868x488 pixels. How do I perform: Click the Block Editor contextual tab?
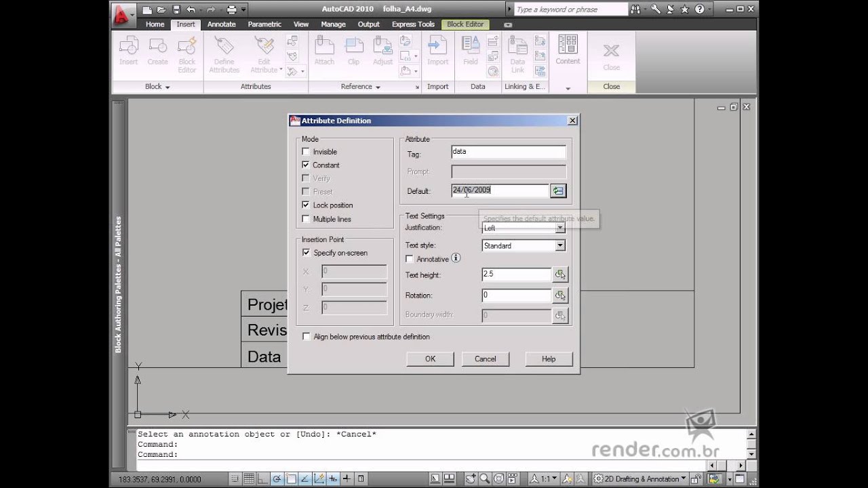pyautogui.click(x=465, y=24)
